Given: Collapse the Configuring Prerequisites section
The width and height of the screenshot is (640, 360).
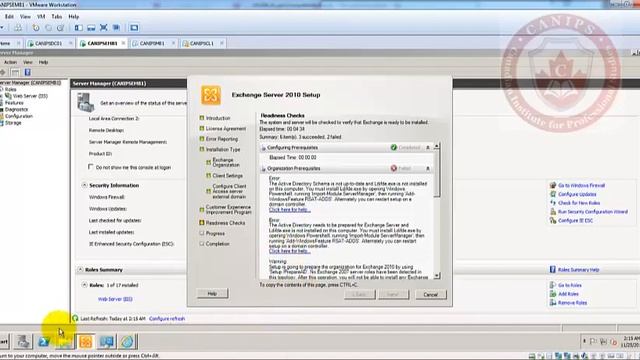Looking at the screenshot, I should [x=428, y=147].
